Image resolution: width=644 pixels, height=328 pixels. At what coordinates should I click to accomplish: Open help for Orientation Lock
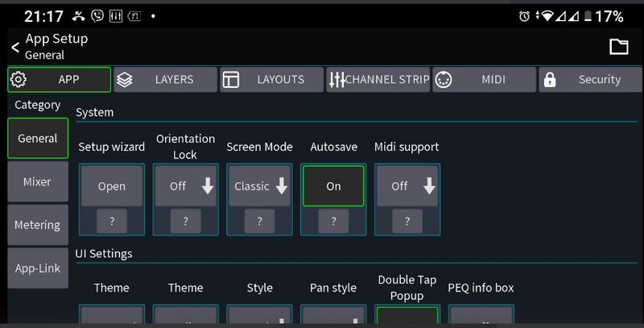point(186,221)
